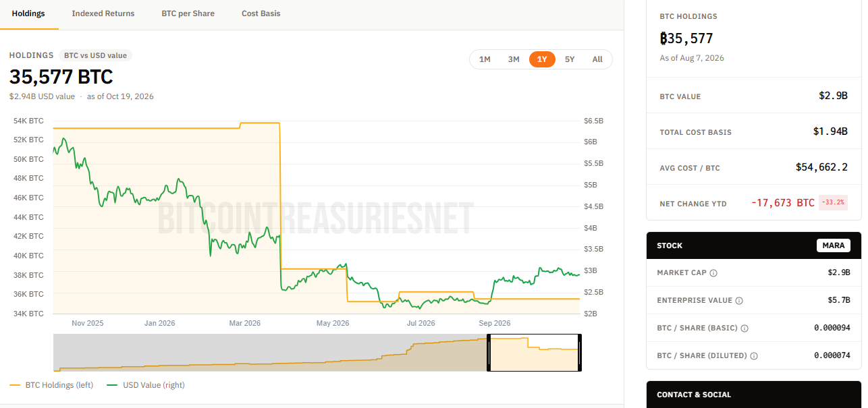Click the "NET CHANGE YTD" label
868x408 pixels.
click(693, 204)
